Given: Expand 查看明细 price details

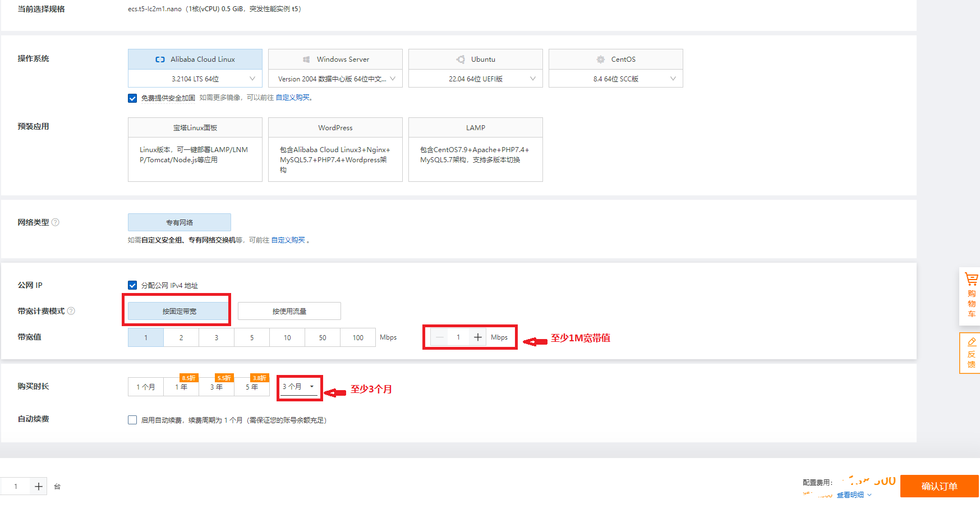Looking at the screenshot, I should click(854, 495).
